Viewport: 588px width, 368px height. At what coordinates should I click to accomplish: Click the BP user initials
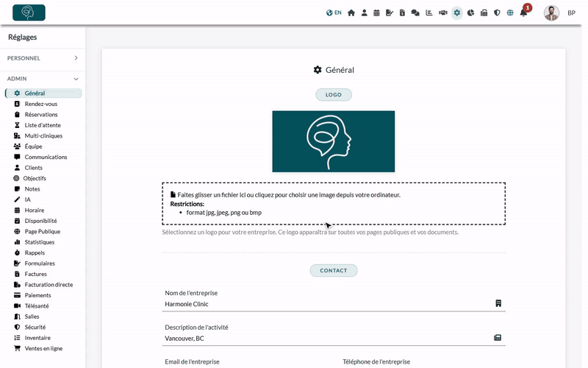571,13
